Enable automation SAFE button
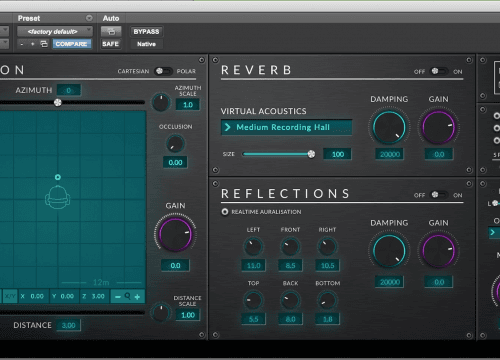This screenshot has height=360, width=500. pos(111,44)
